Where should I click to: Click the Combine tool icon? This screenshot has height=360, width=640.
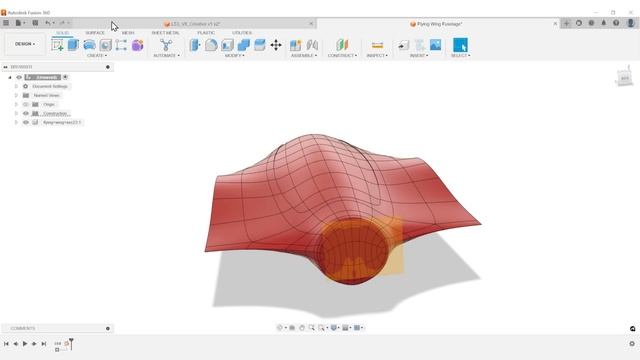click(244, 45)
